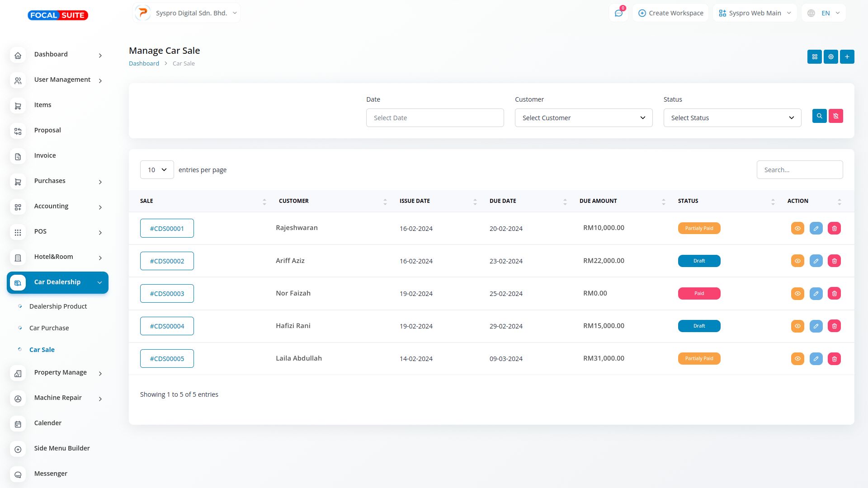Change the entries per page dropdown
The width and height of the screenshot is (868, 488).
tap(157, 170)
